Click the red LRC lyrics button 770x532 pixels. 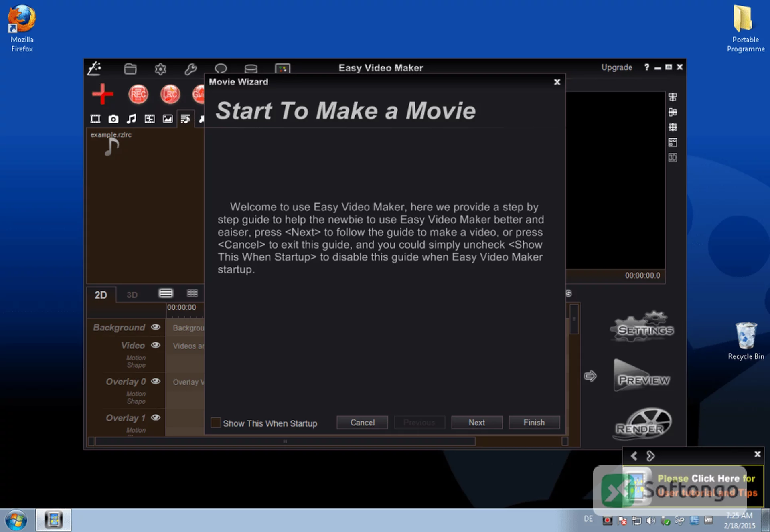point(170,94)
